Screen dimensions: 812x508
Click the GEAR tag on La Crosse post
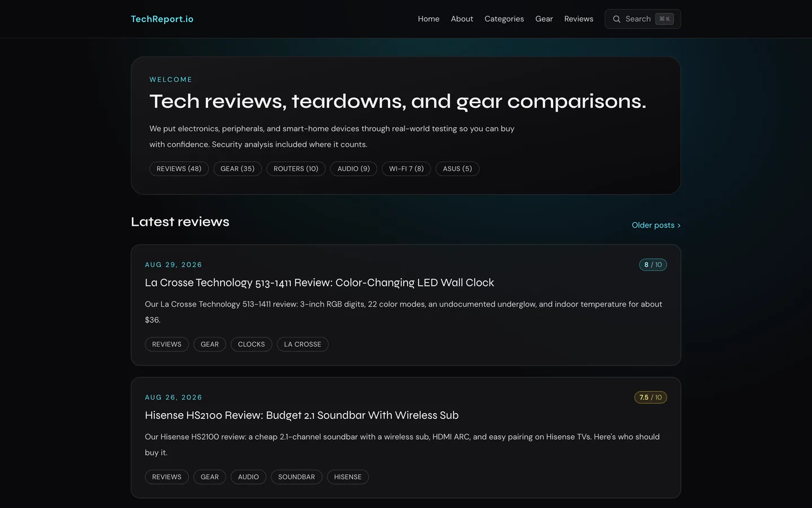[210, 344]
